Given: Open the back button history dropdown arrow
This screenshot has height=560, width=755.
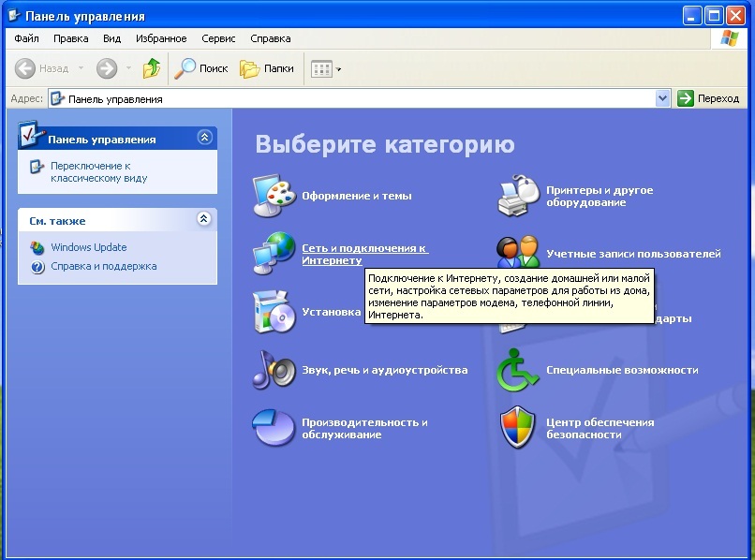Looking at the screenshot, I should (x=81, y=68).
